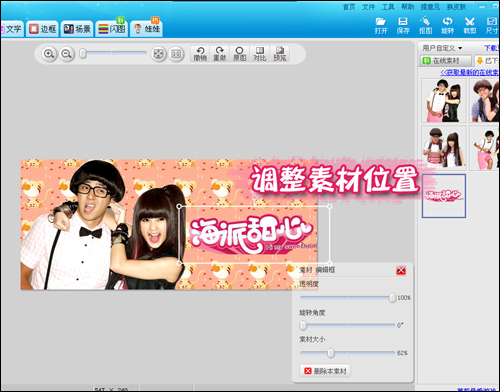
Task: Select the top right couple close-up thumbnail
Action: 484,101
